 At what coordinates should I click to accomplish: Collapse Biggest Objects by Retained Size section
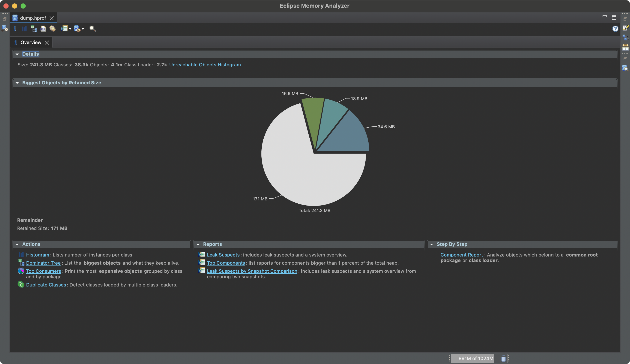coord(17,83)
